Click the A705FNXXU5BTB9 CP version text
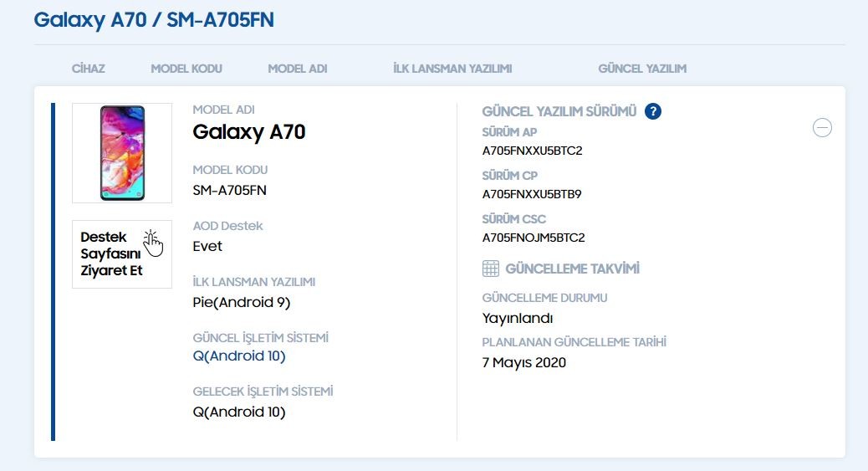Screen dimensions: 868x471 [x=532, y=194]
